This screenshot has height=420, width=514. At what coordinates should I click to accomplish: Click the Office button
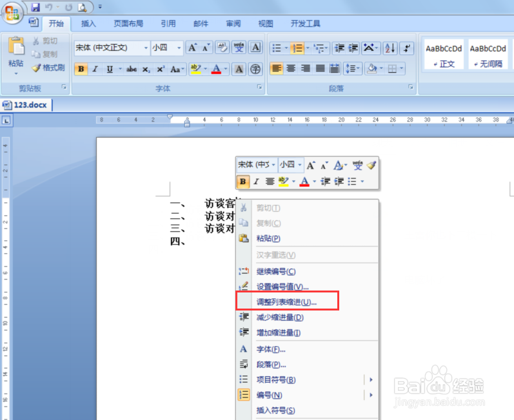pos(12,13)
